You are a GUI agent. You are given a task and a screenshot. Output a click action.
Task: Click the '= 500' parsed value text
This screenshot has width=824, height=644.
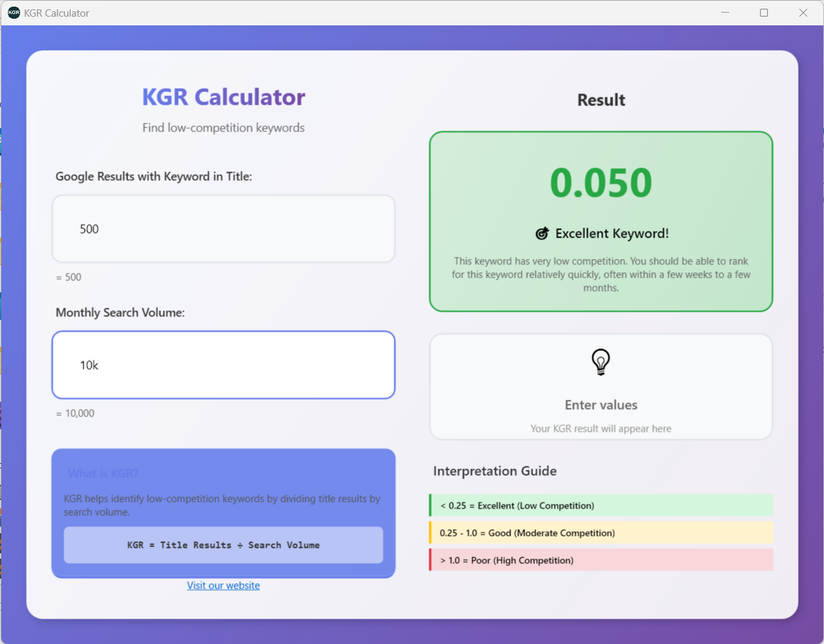69,277
